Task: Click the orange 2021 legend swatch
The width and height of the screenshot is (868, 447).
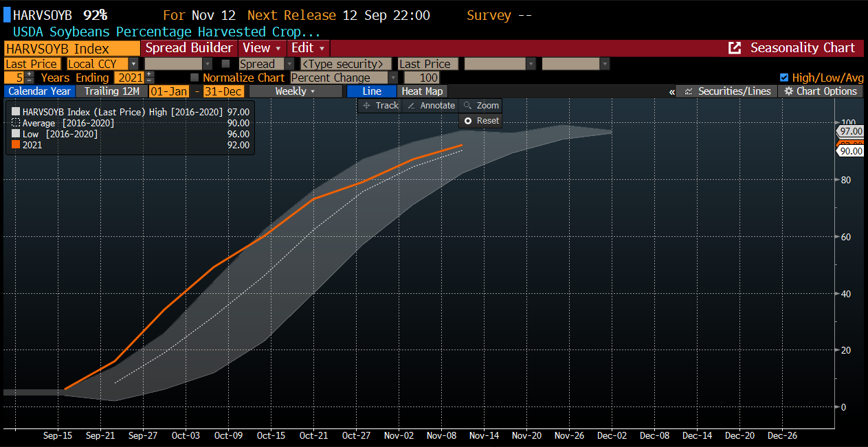Action: (x=15, y=145)
